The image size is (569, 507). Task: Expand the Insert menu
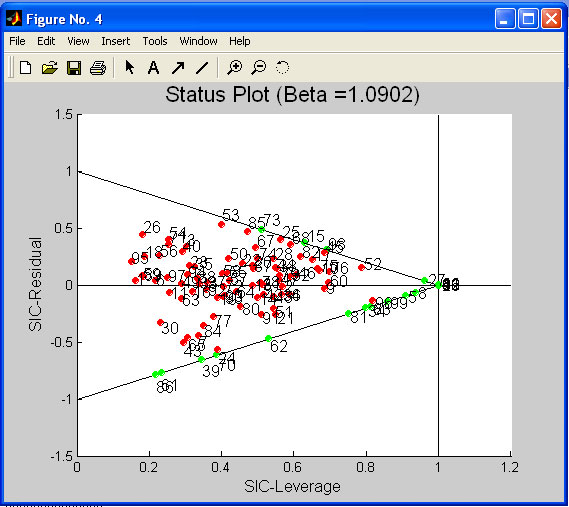point(116,41)
